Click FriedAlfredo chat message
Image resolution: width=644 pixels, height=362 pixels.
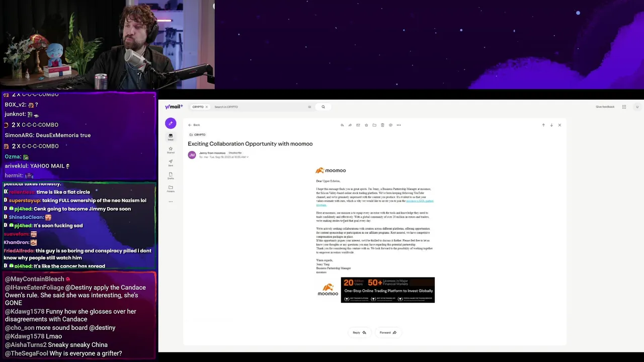pyautogui.click(x=77, y=254)
